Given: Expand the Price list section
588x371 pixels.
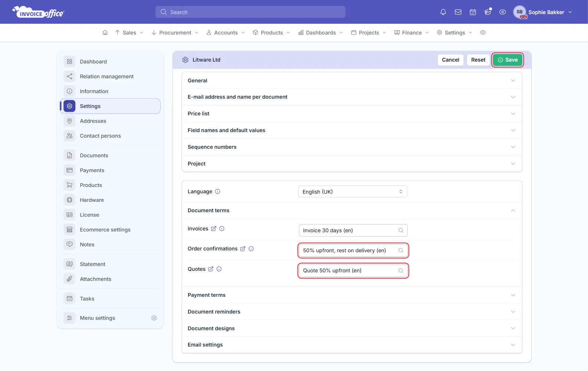Looking at the screenshot, I should pyautogui.click(x=352, y=114).
